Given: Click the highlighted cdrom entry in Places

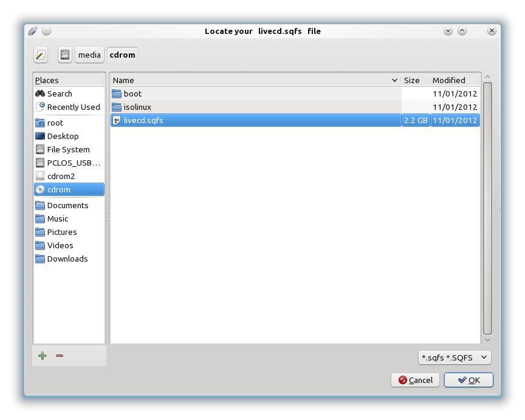Looking at the screenshot, I should tap(69, 189).
